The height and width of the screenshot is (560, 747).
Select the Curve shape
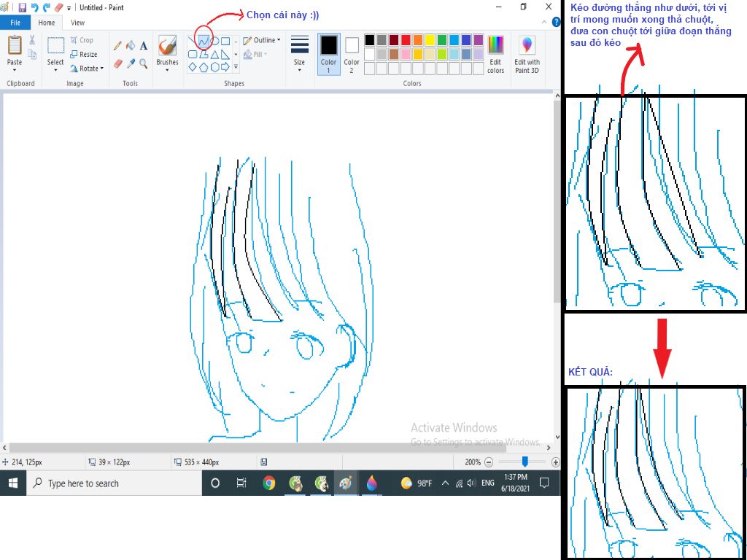tap(204, 42)
